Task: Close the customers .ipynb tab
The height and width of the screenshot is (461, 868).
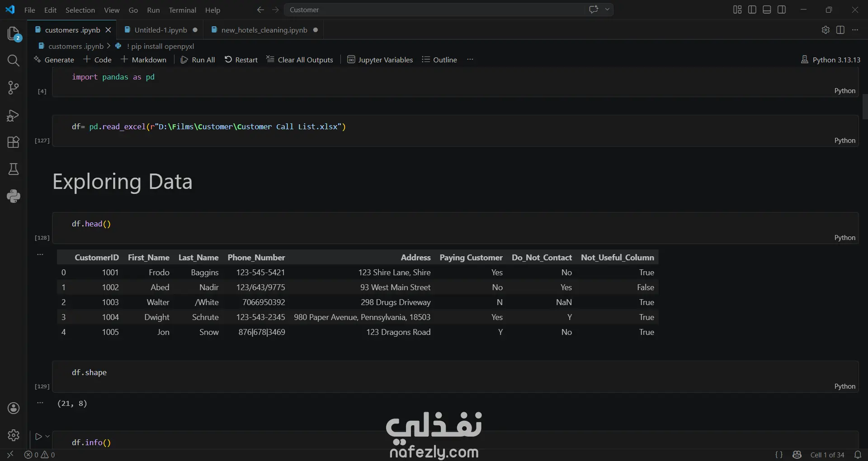Action: pos(108,30)
